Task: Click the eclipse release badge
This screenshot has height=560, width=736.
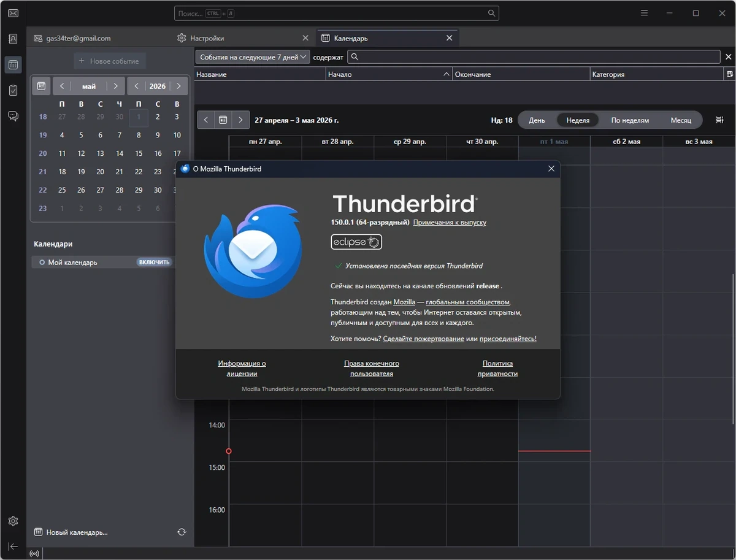Action: (356, 242)
